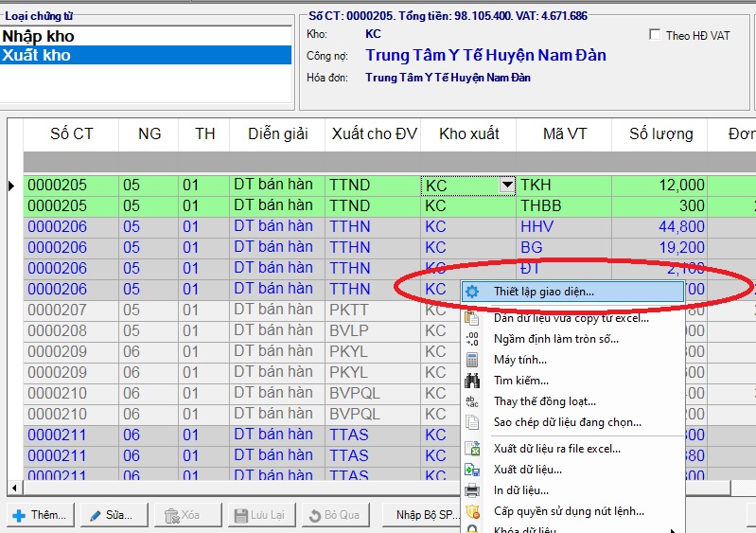
Task: Toggle the Theo HĐ VAT checkbox
Action: 654,35
